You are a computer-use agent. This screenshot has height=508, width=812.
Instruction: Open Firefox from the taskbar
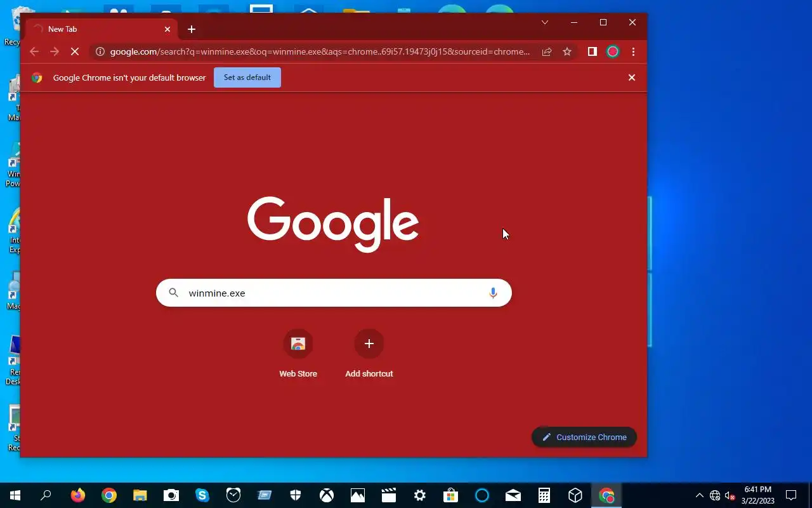(x=78, y=495)
